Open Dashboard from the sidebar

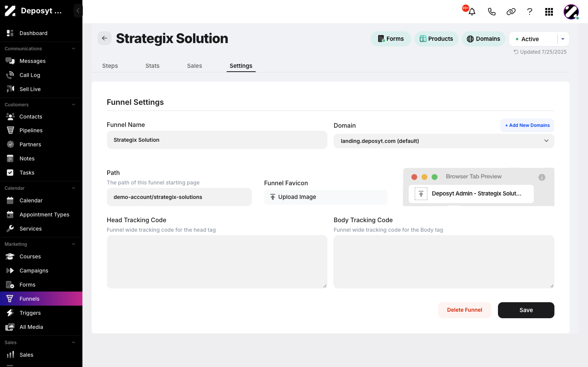click(41, 33)
